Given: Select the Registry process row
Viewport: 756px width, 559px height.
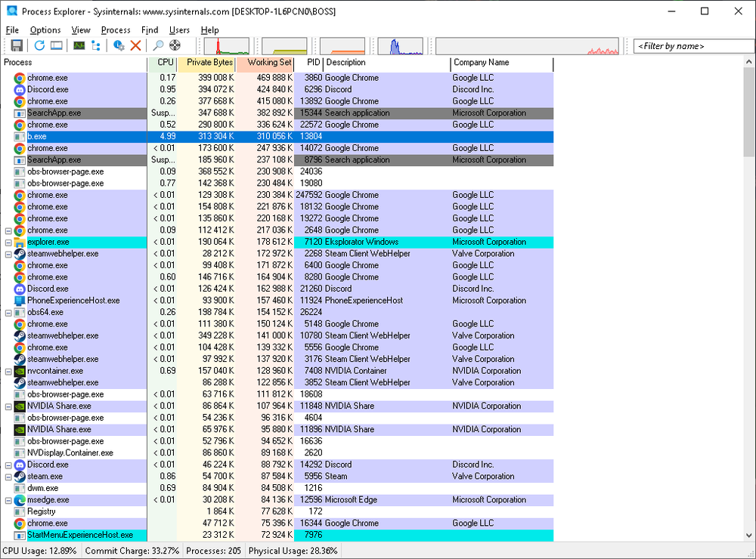Looking at the screenshot, I should [277, 511].
